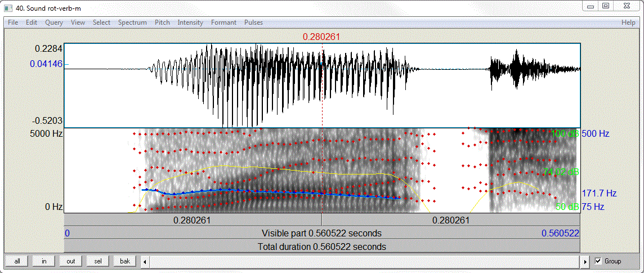Click the 0.2284 maximum amplitude label
The height and width of the screenshot is (273, 644).
[48, 48]
